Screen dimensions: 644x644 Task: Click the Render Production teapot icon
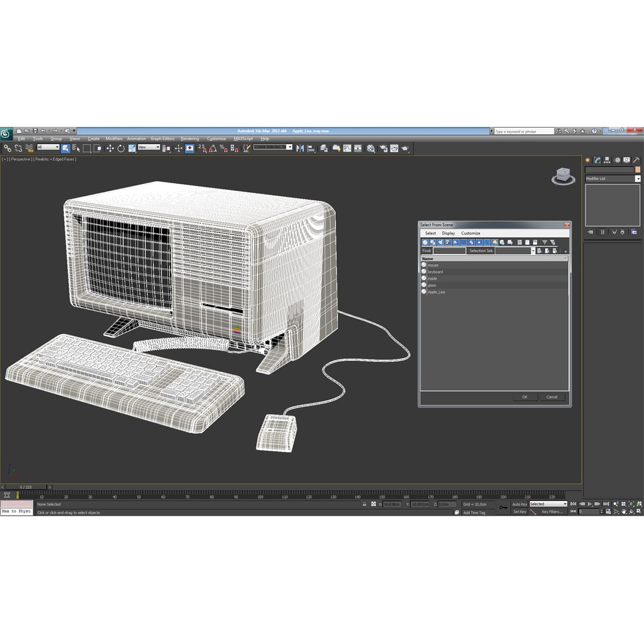[405, 148]
